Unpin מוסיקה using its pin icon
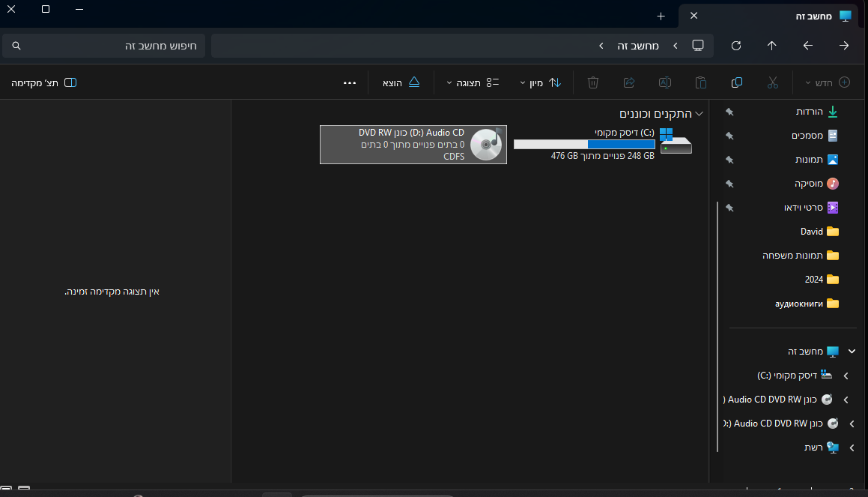This screenshot has height=497, width=868. 729,184
